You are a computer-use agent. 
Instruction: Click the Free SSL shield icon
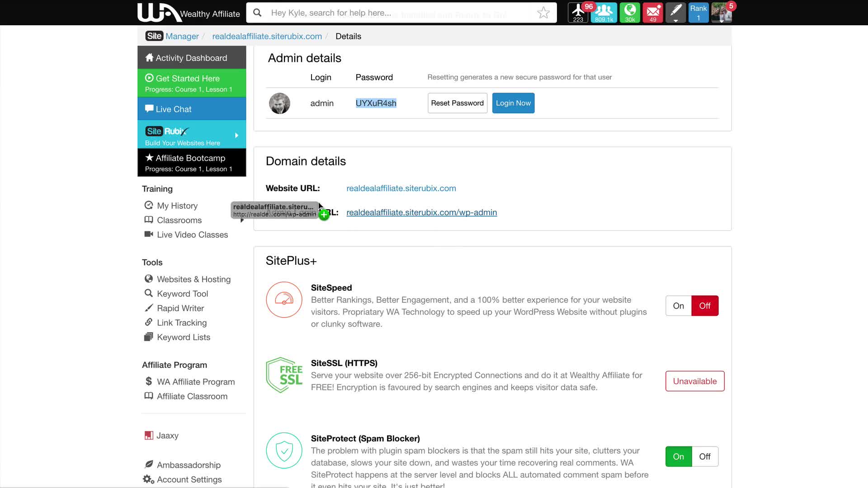coord(284,375)
